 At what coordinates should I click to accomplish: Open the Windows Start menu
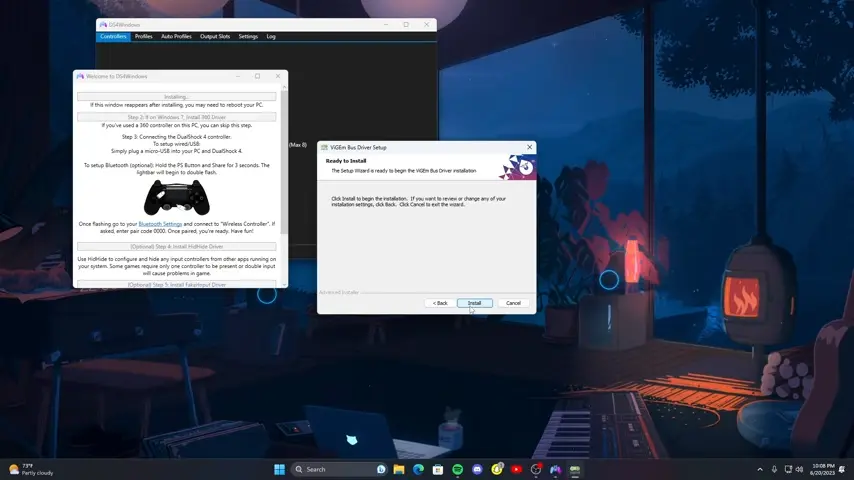click(x=279, y=469)
